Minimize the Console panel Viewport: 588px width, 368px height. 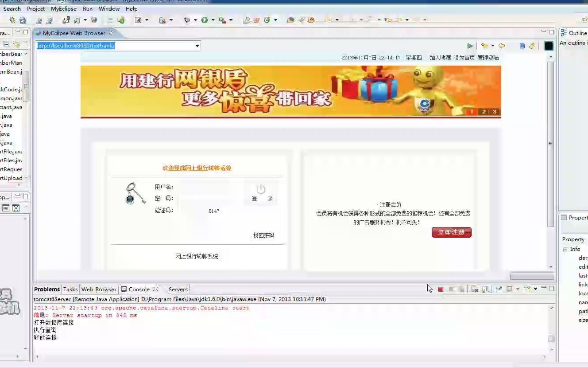[544, 287]
